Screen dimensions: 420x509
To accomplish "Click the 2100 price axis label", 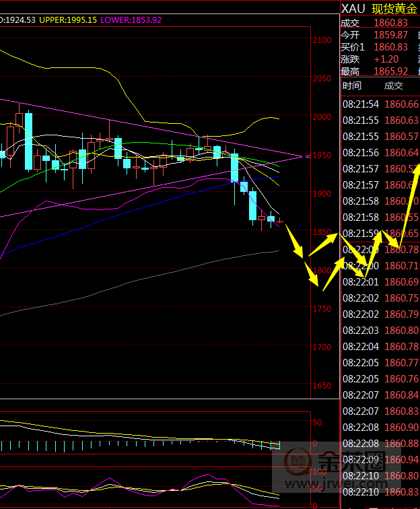I will coord(323,40).
